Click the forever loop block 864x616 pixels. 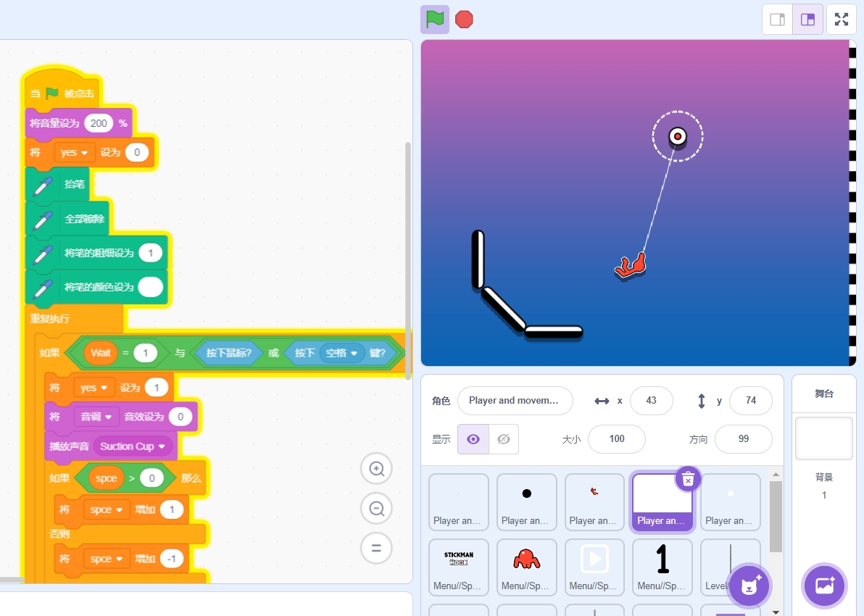click(x=49, y=318)
